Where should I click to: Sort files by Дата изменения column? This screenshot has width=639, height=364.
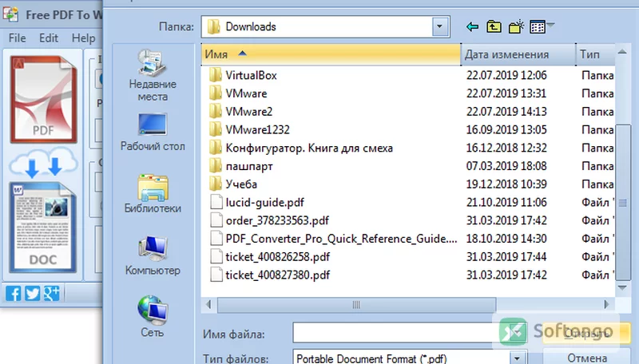coord(518,54)
